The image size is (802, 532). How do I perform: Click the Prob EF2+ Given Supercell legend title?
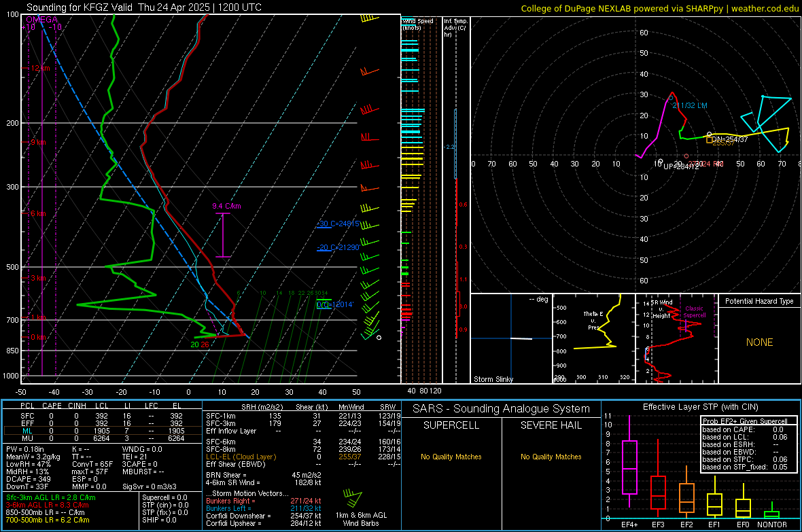745,421
